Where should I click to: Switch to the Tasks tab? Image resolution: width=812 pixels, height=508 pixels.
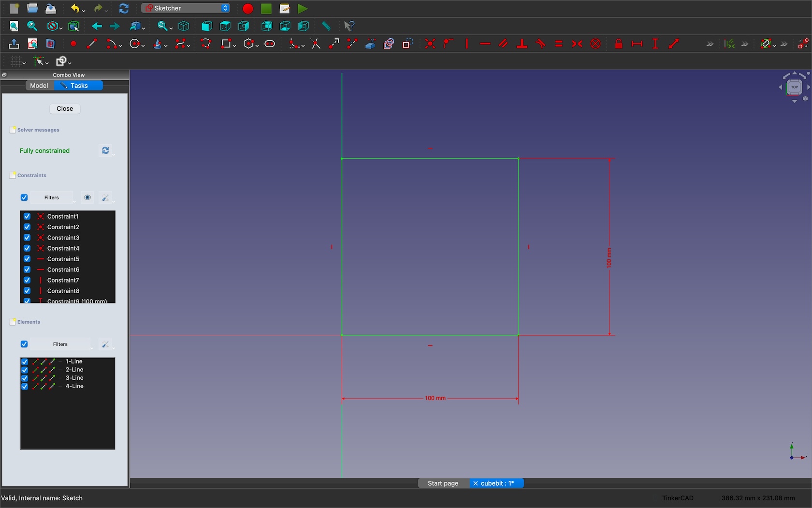tap(79, 86)
